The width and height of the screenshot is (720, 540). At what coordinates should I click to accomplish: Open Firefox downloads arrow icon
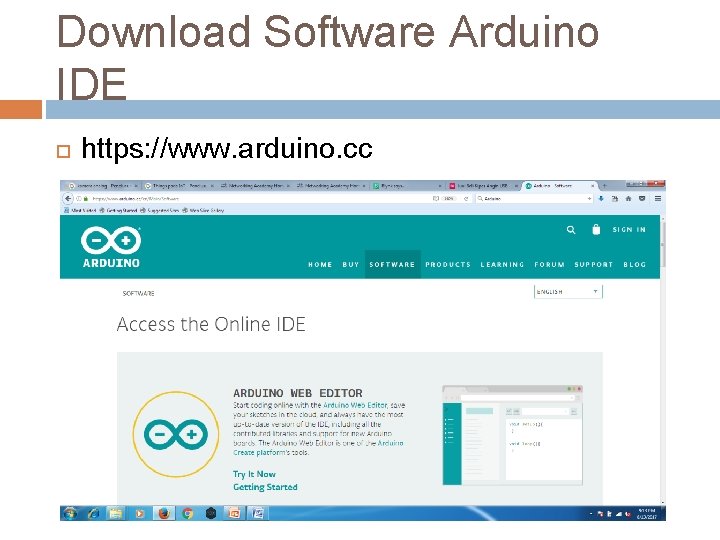(x=601, y=199)
